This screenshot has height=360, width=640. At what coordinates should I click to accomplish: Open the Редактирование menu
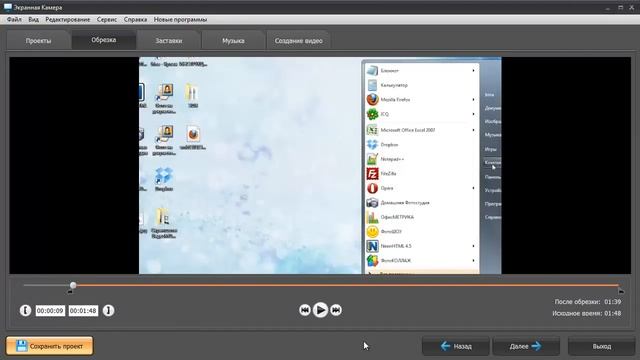(68, 19)
